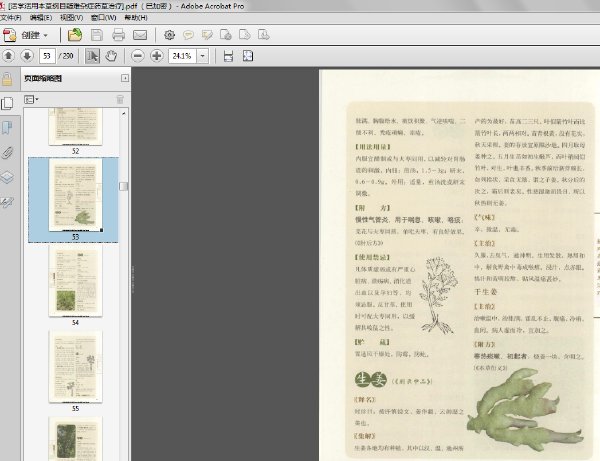The width and height of the screenshot is (600, 461).
Task: Open the 文件 (File) menu
Action: [x=12, y=18]
